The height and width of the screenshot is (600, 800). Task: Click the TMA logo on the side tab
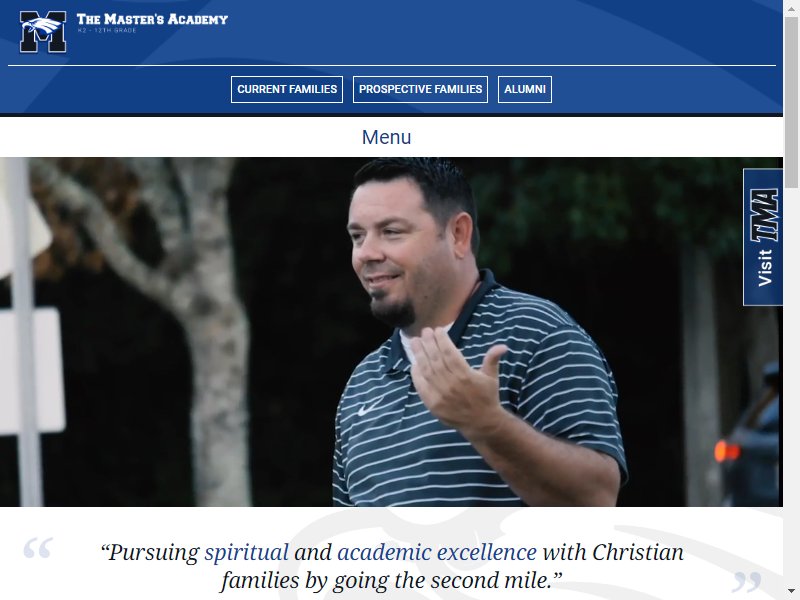pyautogui.click(x=764, y=215)
